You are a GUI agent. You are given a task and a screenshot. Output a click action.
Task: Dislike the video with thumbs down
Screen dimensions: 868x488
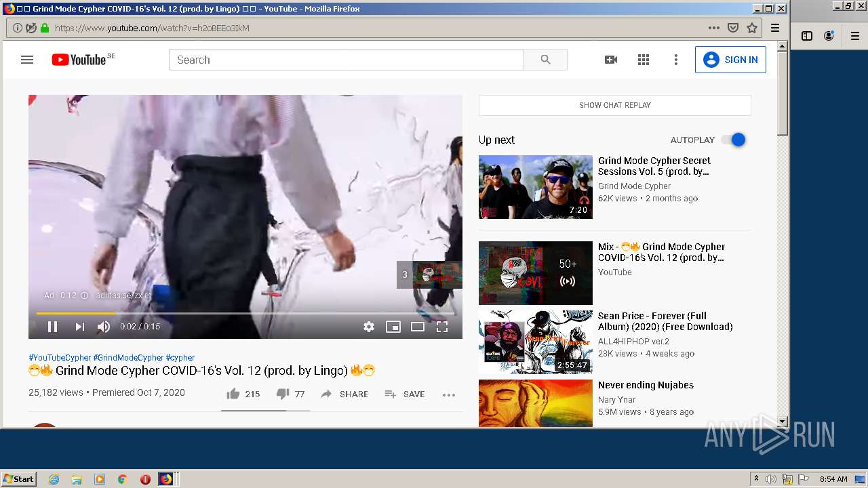(290, 394)
